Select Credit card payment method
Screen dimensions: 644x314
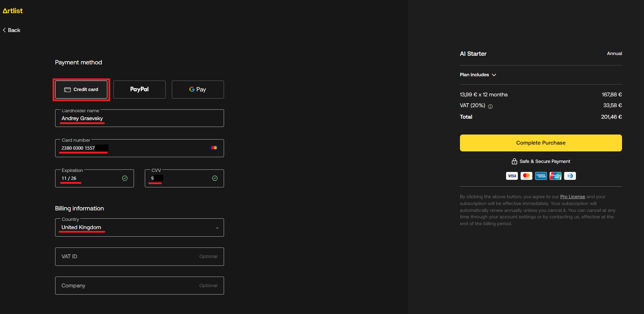81,90
